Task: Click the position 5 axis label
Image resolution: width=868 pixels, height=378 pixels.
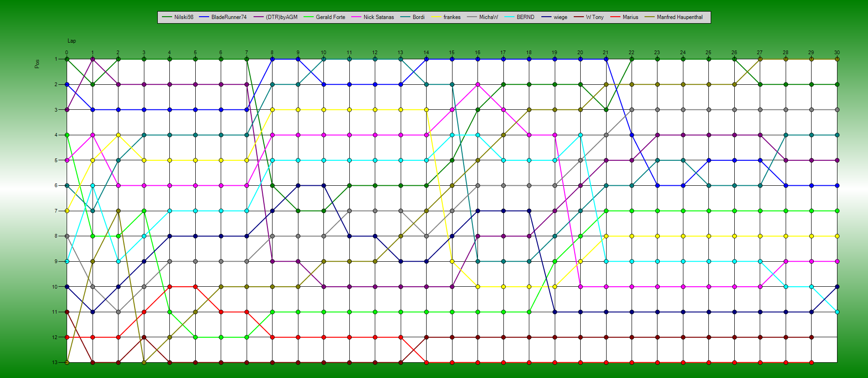Action: (x=56, y=160)
